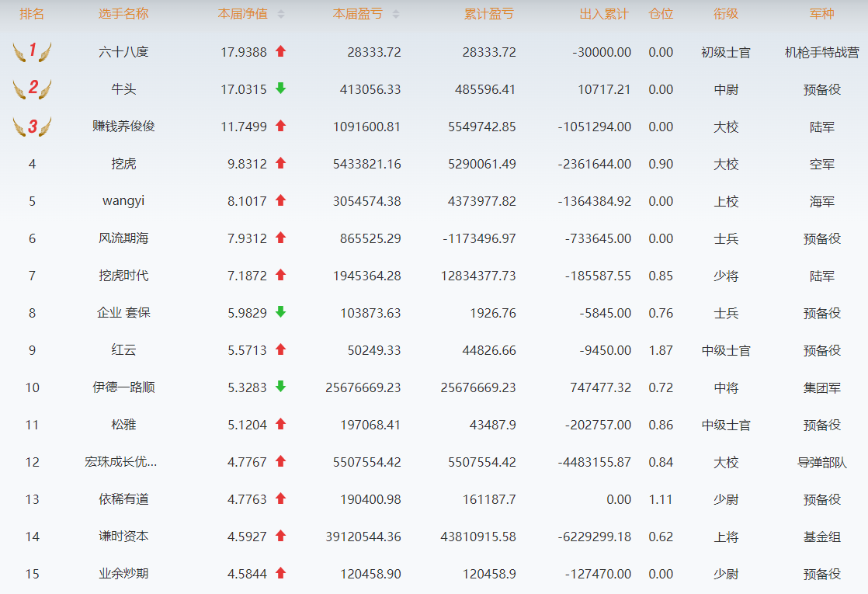Select the 机枪手特战营 cell
Viewport: 868px width, 594px height.
click(822, 53)
